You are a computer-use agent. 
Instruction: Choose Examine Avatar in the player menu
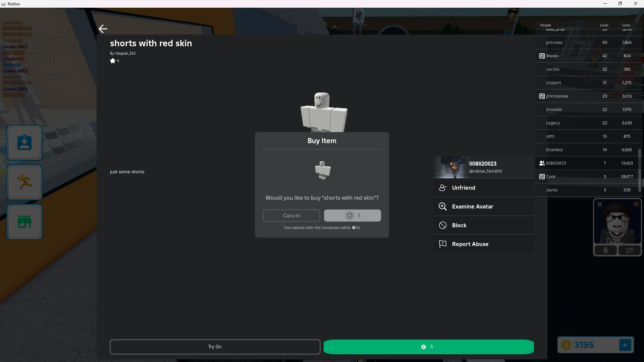pyautogui.click(x=484, y=206)
